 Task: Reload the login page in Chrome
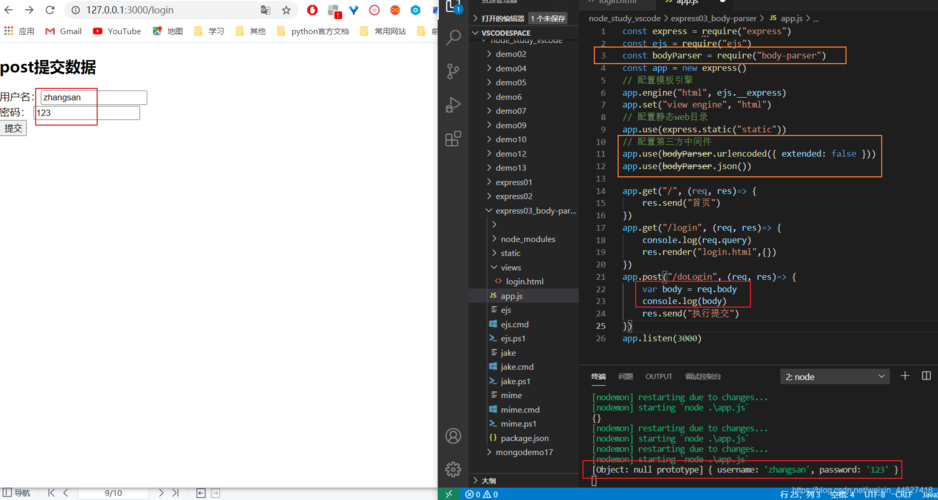click(x=50, y=10)
